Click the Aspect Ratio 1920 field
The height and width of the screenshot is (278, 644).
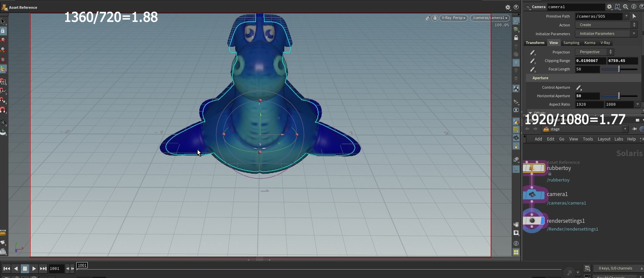[x=589, y=104]
